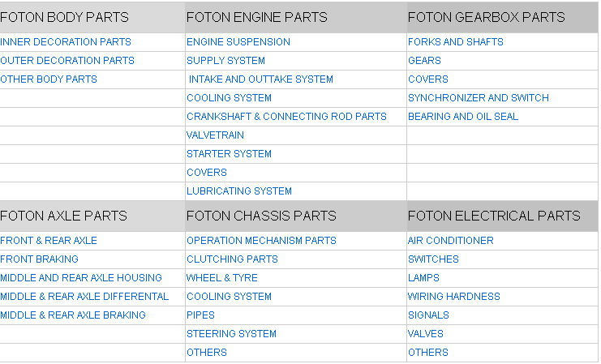Image resolution: width=601 pixels, height=364 pixels.
Task: Open Forks and Shafts gearbox link
Action: click(456, 42)
